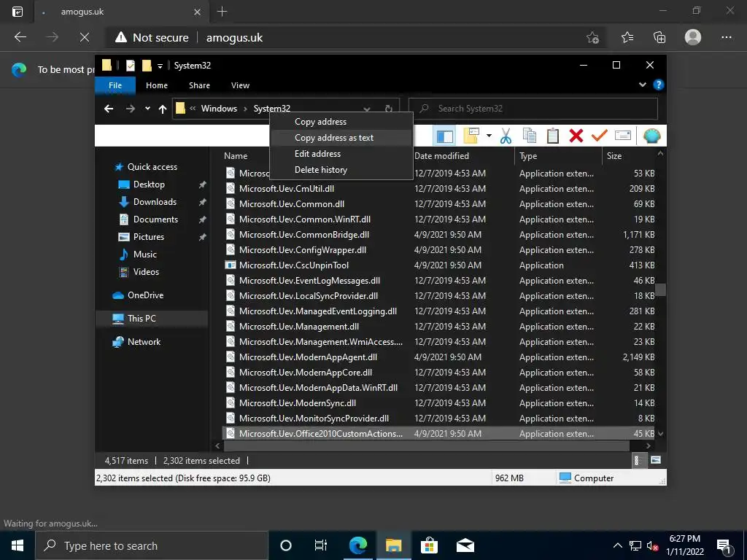Paste with the clipboard icon in toolbar
747x560 pixels.
(553, 136)
